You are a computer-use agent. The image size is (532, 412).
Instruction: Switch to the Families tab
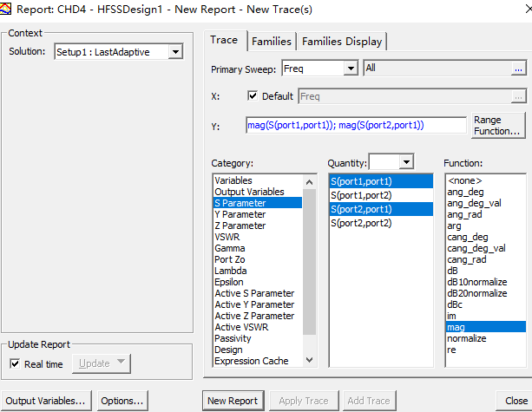[272, 42]
